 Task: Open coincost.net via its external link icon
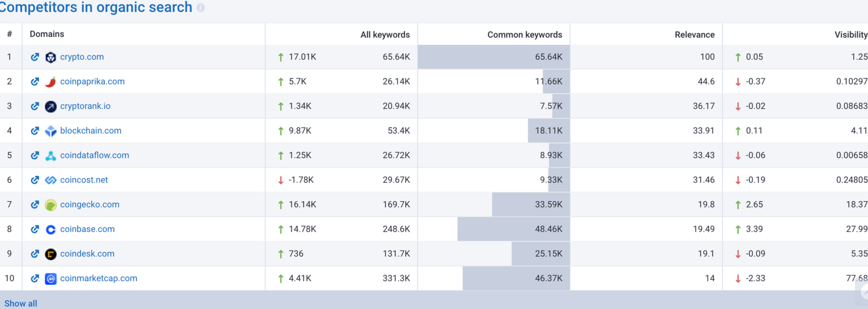[35, 180]
